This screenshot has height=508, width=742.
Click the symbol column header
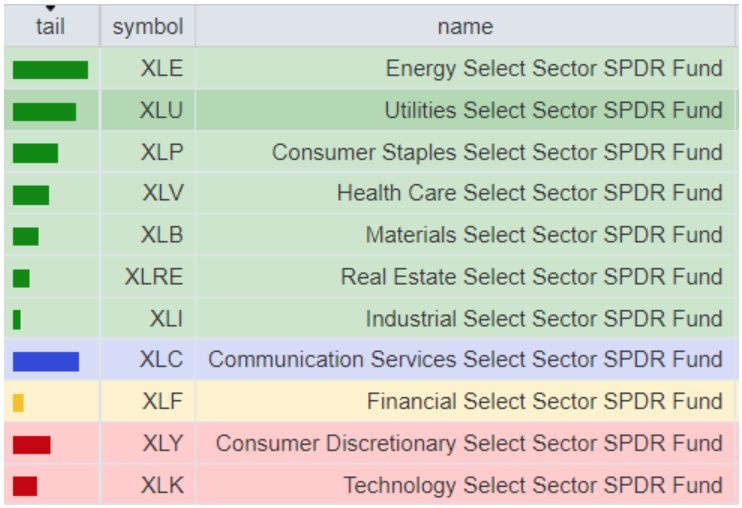148,27
